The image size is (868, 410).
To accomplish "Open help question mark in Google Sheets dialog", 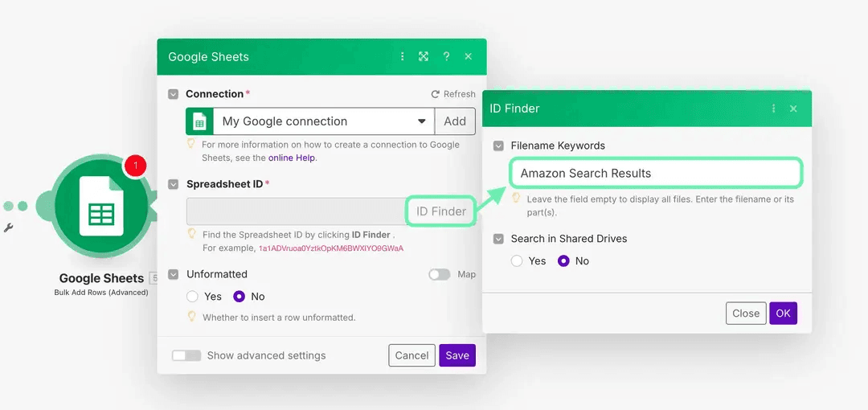I will 446,56.
